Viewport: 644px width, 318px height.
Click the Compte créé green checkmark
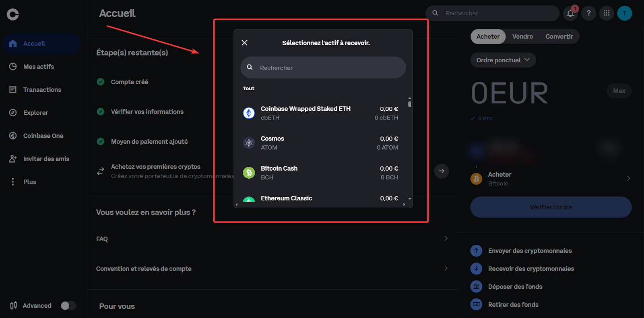pyautogui.click(x=101, y=82)
